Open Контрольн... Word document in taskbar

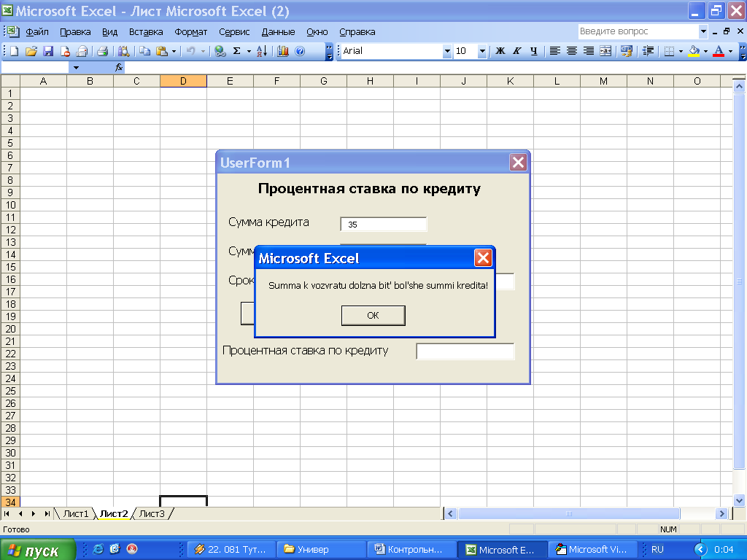(412, 550)
